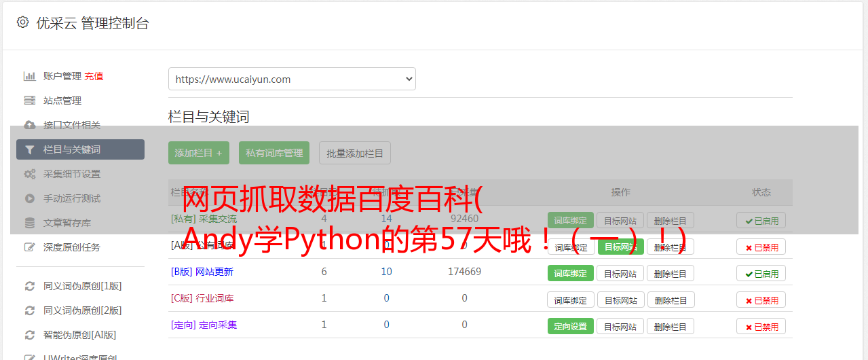This screenshot has width=868, height=360.
Task: Toggle 已启用 status for 采集交流 row
Action: point(761,220)
